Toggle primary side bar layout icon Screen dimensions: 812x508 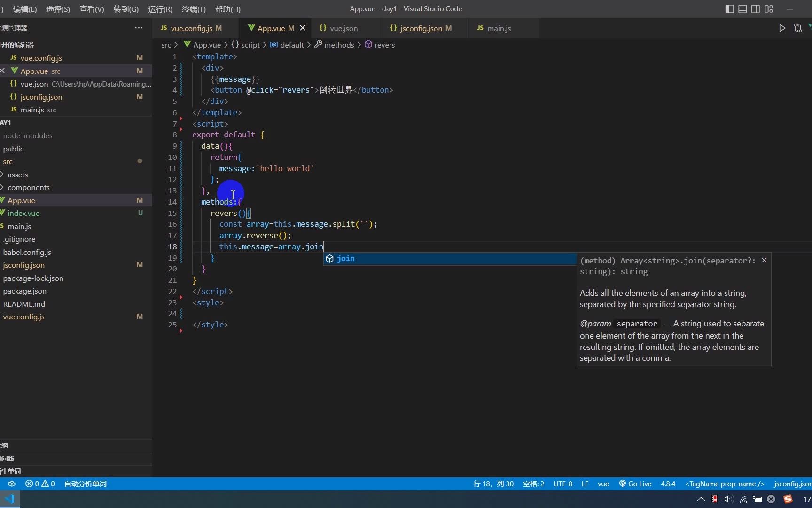click(729, 9)
